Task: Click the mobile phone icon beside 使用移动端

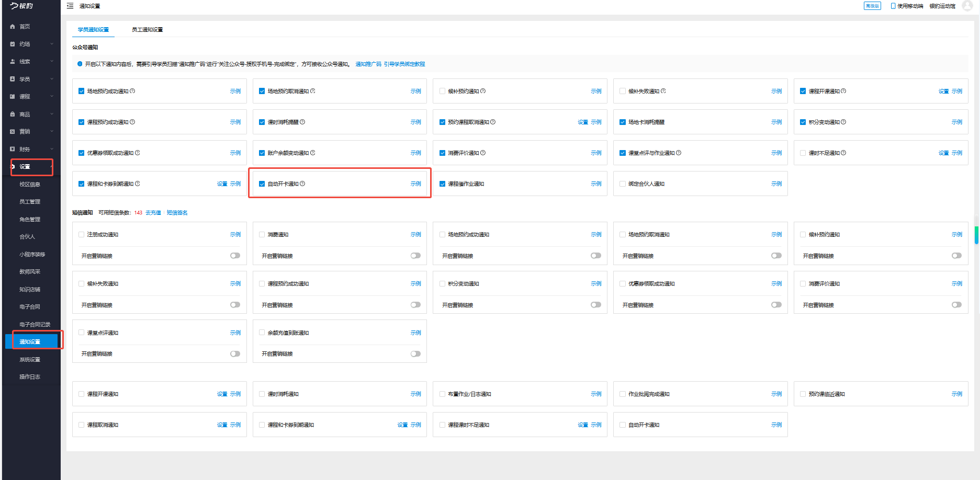Action: (x=893, y=6)
